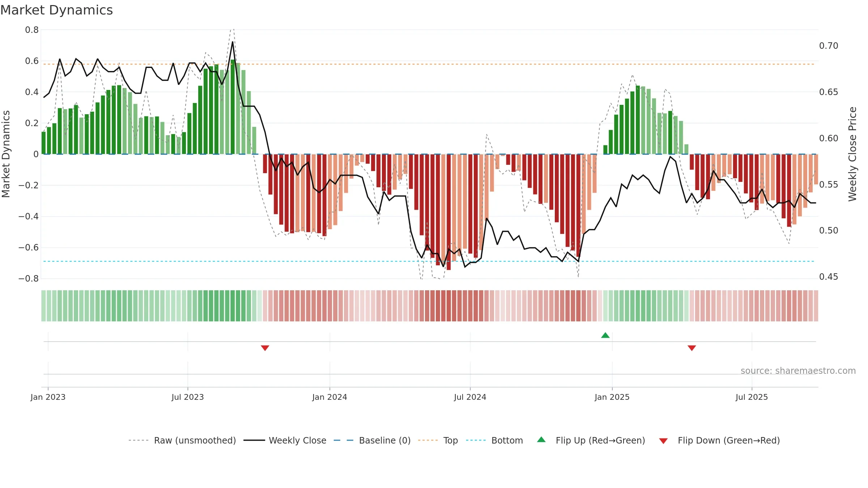
Task: Click the green Flip Up triangle marker
Action: click(605, 335)
